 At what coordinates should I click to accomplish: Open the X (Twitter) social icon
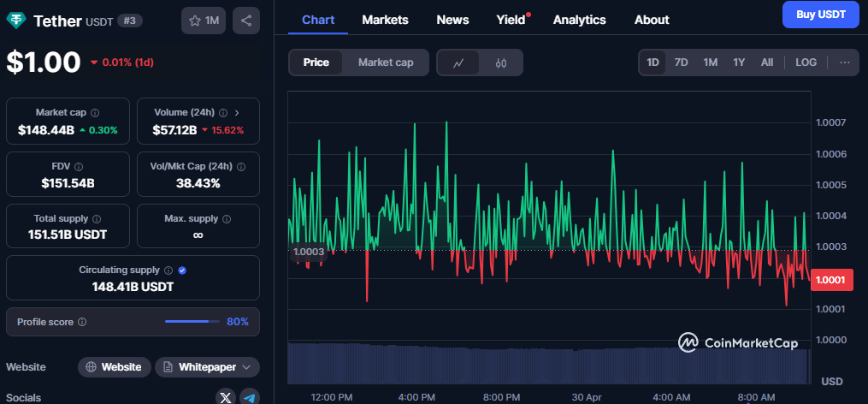[225, 397]
